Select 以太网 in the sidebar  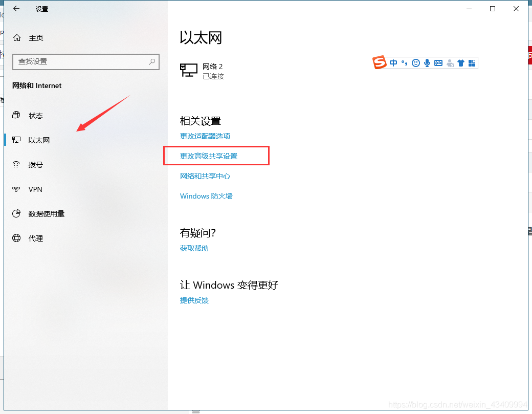[x=39, y=140]
